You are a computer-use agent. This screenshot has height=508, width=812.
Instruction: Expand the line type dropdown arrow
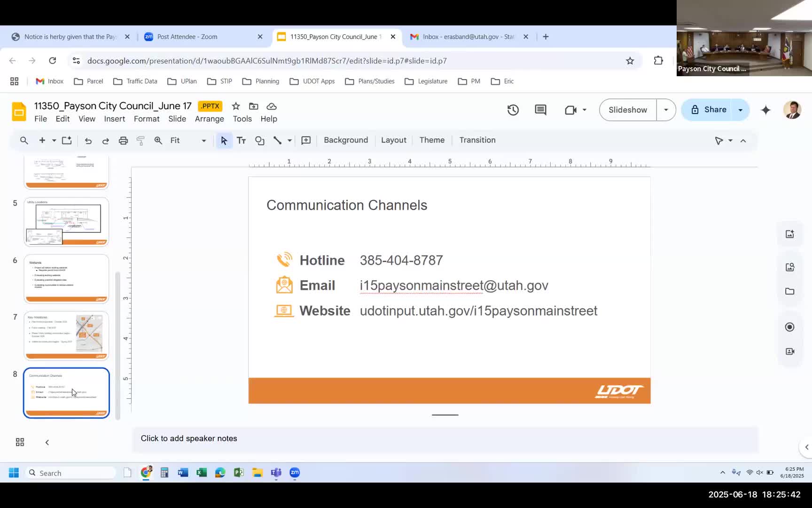289,141
